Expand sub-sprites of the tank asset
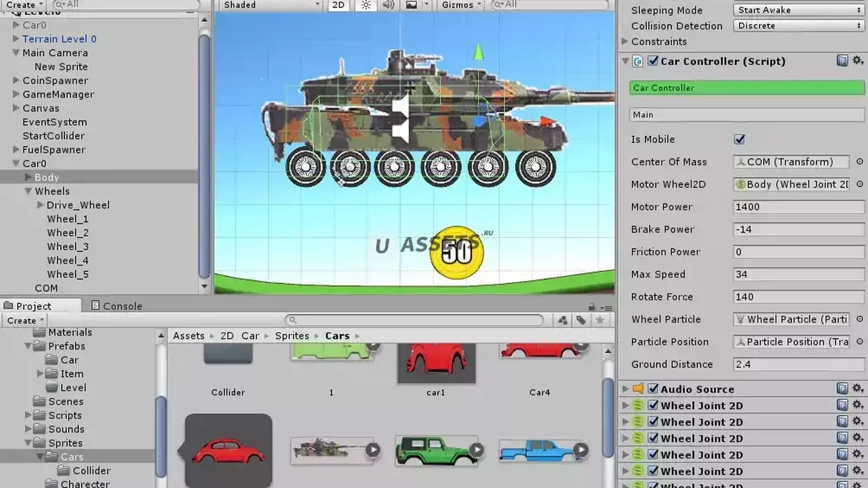 point(373,450)
